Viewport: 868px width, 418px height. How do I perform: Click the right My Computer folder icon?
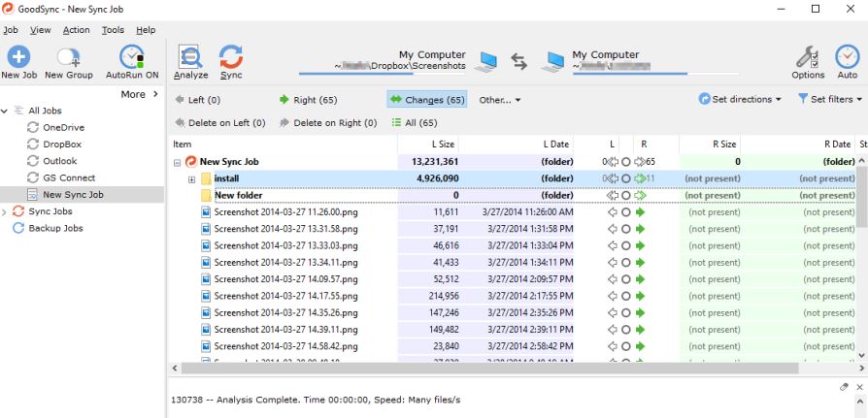click(x=552, y=62)
